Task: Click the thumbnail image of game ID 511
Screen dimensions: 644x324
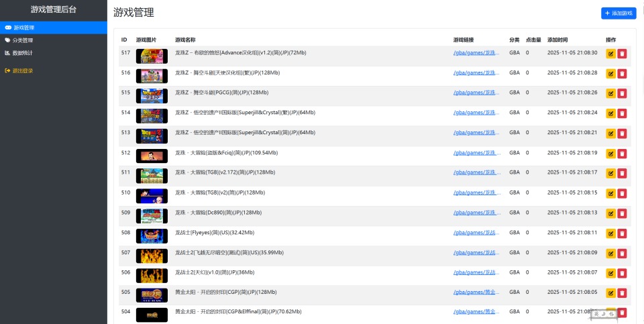Action: pyautogui.click(x=152, y=176)
